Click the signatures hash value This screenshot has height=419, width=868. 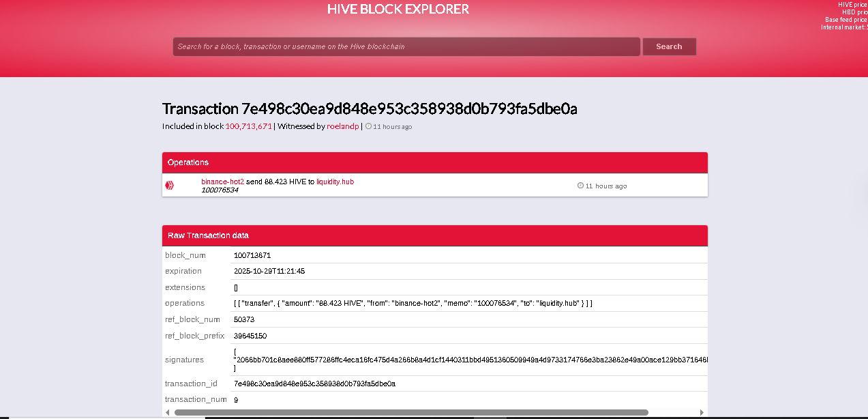tap(470, 360)
